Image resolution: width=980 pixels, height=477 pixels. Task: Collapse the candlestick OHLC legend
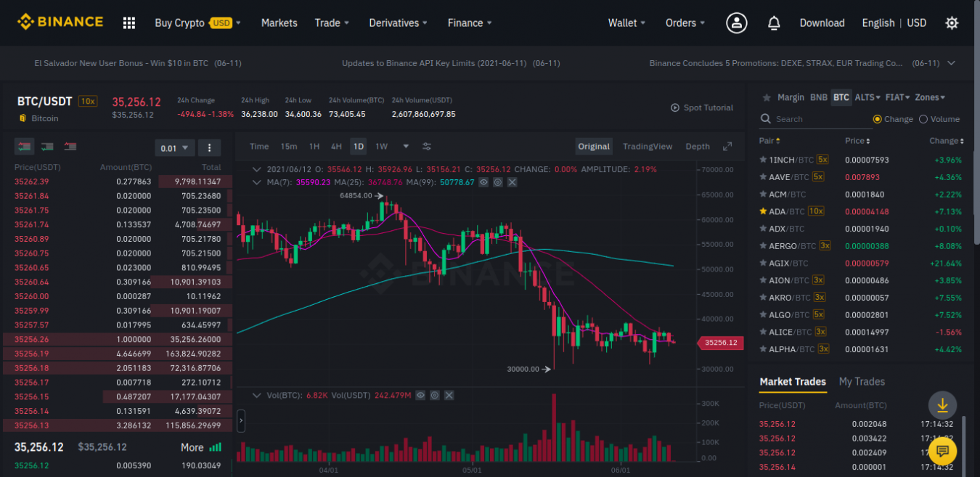[256, 169]
